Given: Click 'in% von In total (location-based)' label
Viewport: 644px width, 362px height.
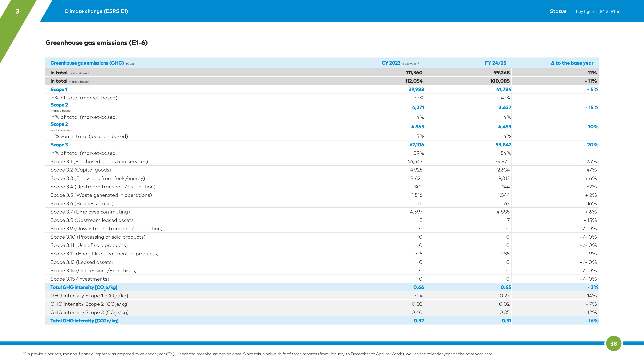Looking at the screenshot, I should 89,136.
